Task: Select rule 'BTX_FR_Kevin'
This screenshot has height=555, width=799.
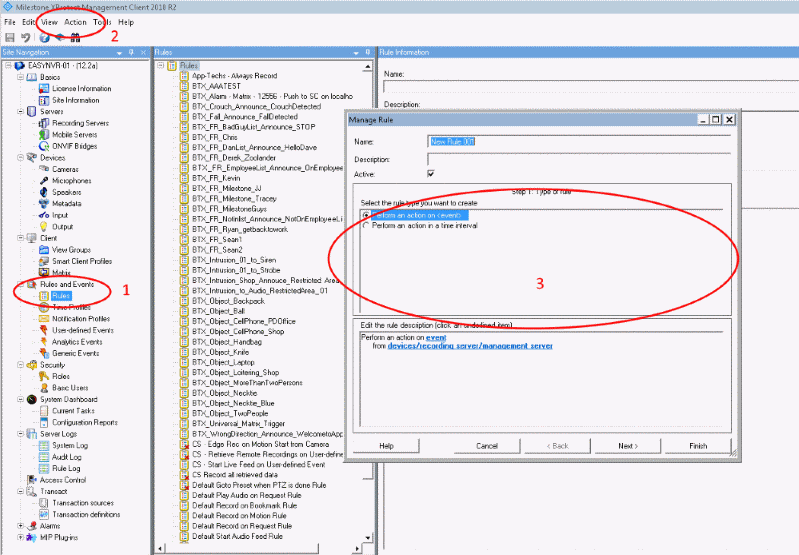Action: coord(216,178)
